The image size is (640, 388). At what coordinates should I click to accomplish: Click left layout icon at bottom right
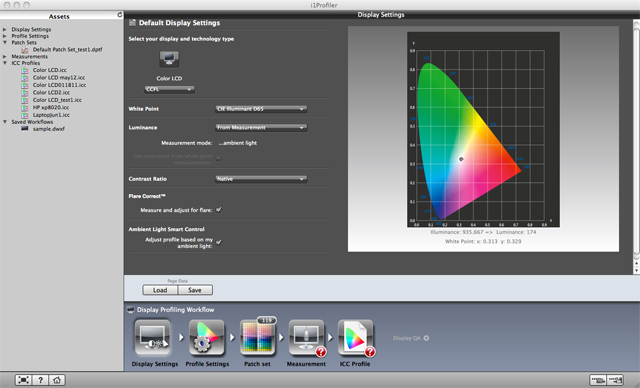click(x=598, y=380)
